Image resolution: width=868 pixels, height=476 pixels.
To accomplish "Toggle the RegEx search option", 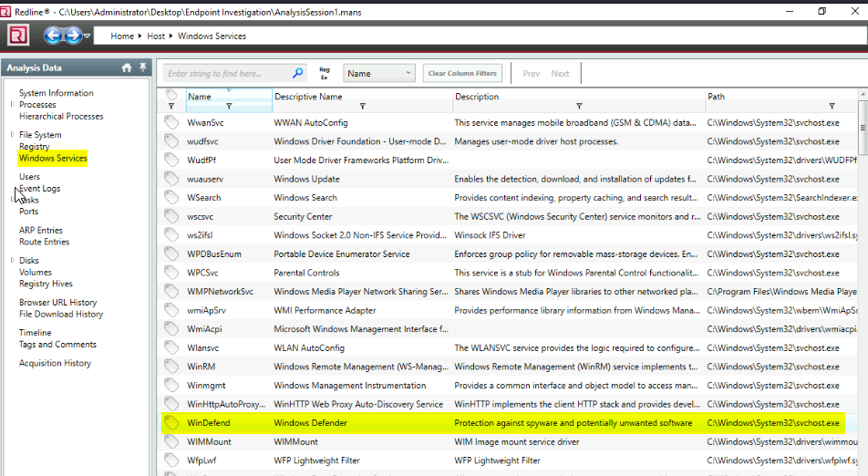I will [x=325, y=73].
